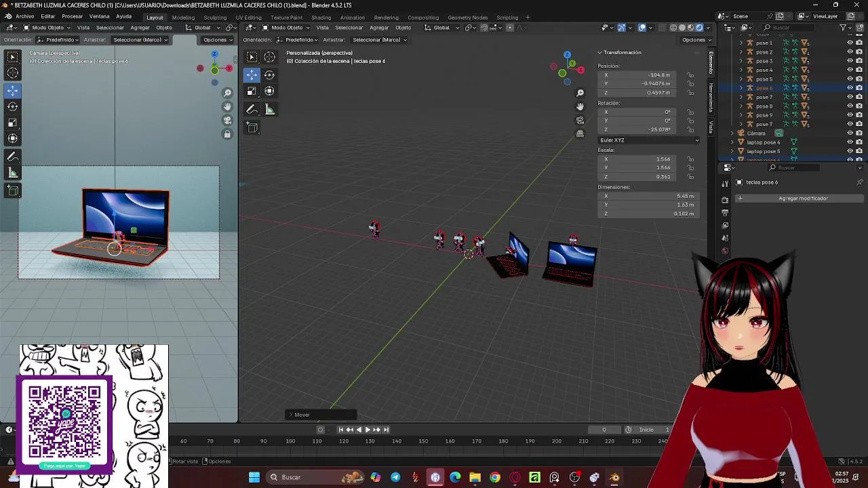This screenshot has width=868, height=488.
Task: Select the Annotate tool in left camera viewport
Action: tap(13, 157)
